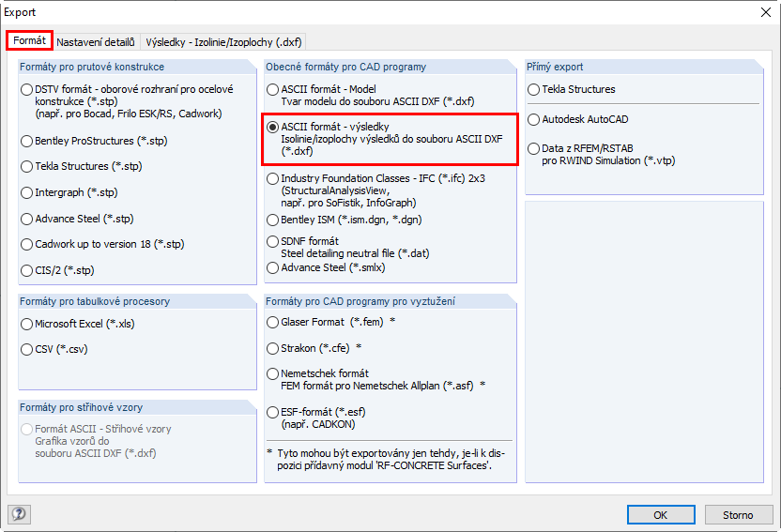Screen dimensions: 781x532
Task: Switch to the Formát tab
Action: click(29, 41)
